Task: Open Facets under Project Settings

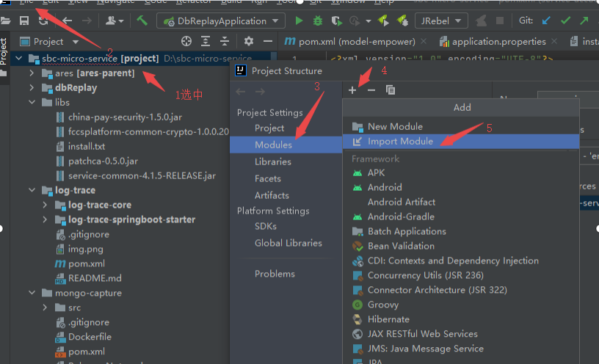Action: (268, 178)
